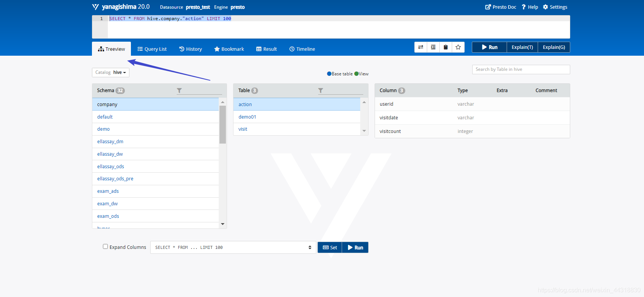Switch to the Query List tab
This screenshot has width=644, height=297.
click(x=152, y=49)
